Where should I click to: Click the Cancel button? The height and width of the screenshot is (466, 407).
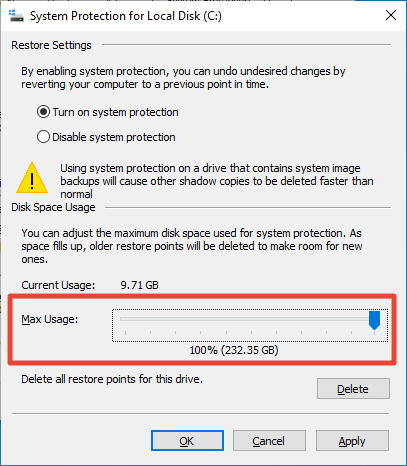point(269,441)
